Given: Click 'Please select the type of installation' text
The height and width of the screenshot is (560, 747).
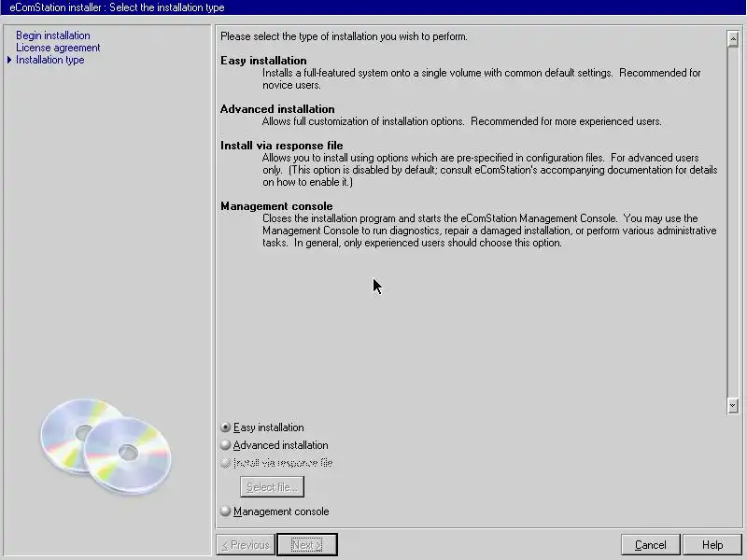Looking at the screenshot, I should (x=344, y=36).
